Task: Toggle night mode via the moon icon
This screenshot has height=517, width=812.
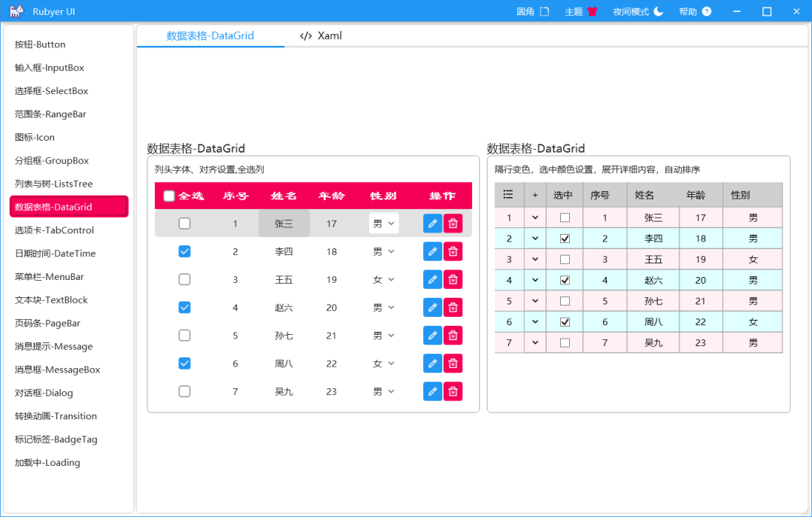Action: coord(657,11)
